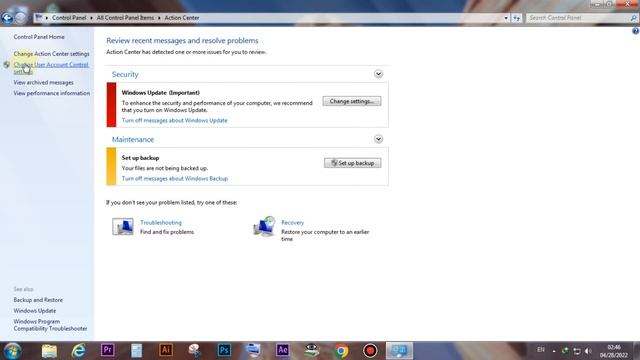Open Adobe Photoshop from taskbar
The height and width of the screenshot is (360, 640).
pyautogui.click(x=224, y=350)
